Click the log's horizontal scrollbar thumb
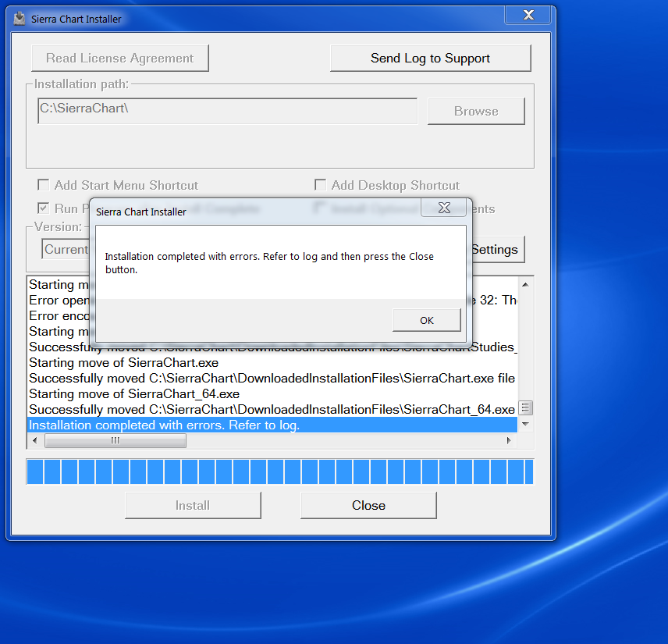This screenshot has width=668, height=644. (x=115, y=440)
